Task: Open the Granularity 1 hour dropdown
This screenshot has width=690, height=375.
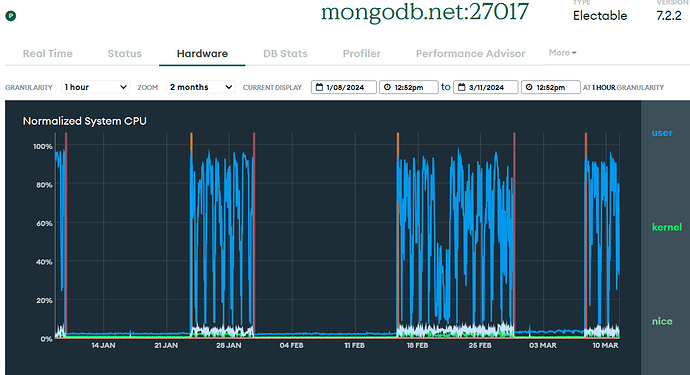Action: click(x=95, y=87)
